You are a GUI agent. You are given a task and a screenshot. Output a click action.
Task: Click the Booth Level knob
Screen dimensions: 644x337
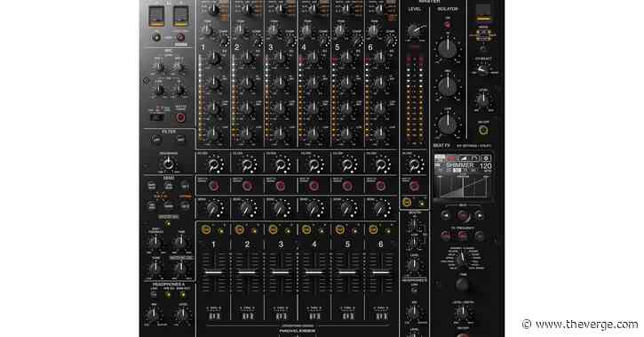[414, 266]
